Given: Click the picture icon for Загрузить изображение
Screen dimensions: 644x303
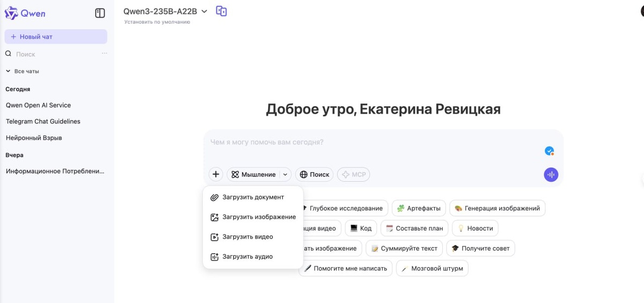Looking at the screenshot, I should (214, 217).
